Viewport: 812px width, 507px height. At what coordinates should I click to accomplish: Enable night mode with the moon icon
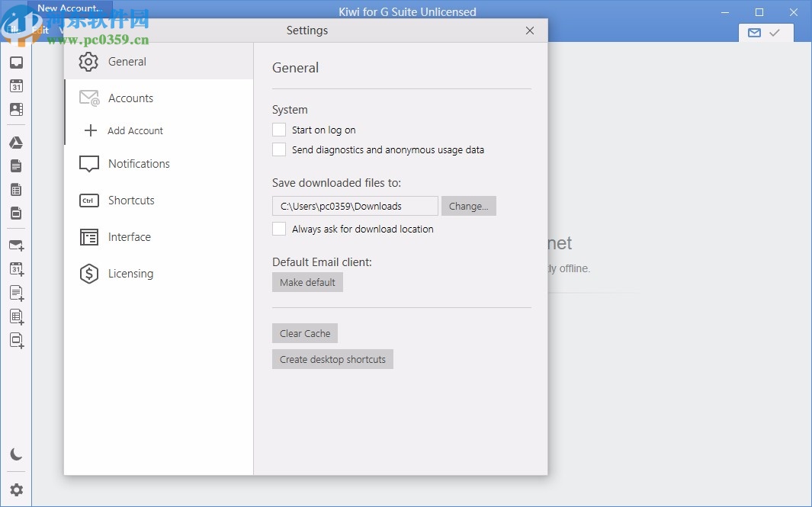(16, 453)
